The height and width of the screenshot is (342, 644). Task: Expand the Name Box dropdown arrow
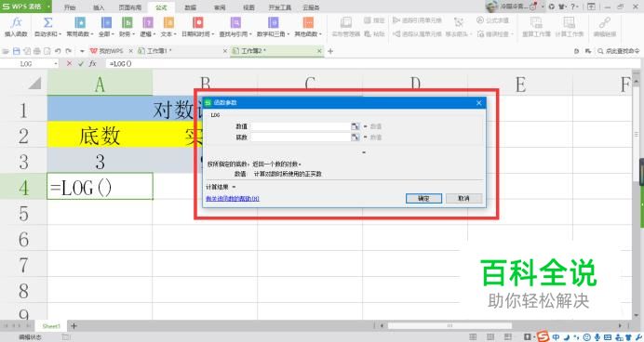(x=56, y=64)
